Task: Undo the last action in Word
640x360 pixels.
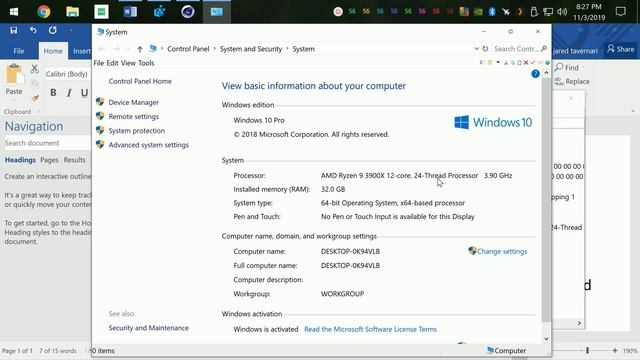Action: [33, 30]
